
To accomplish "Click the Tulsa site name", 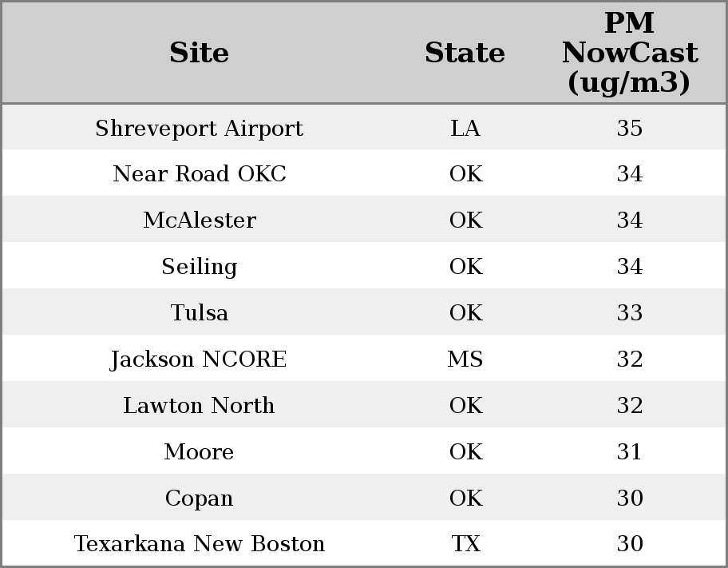I will pos(199,313).
